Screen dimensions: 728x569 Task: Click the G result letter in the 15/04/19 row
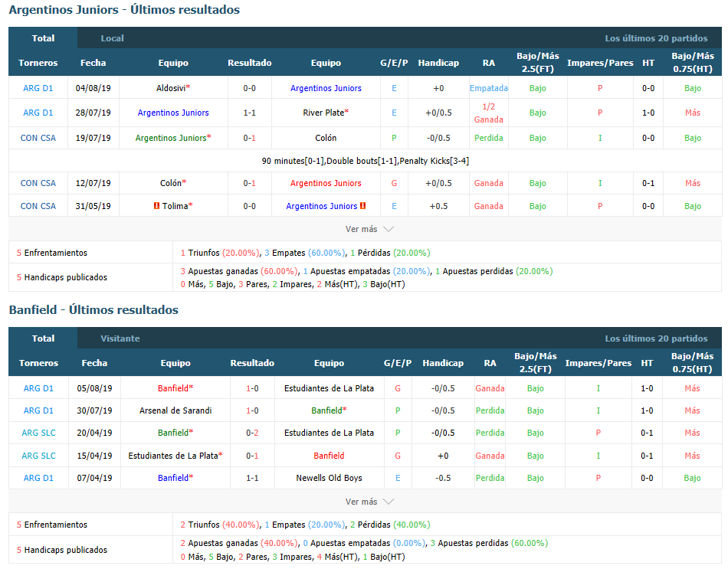[x=398, y=456]
